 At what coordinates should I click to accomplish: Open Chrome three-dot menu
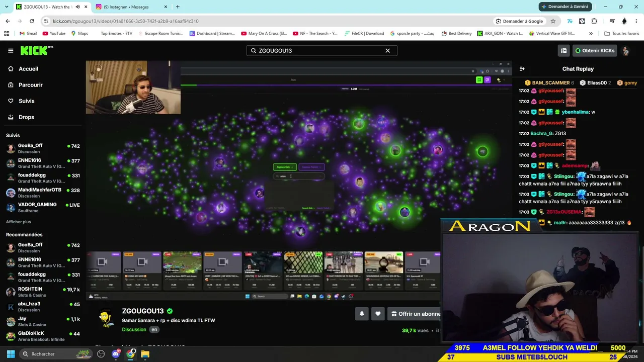coord(636,21)
